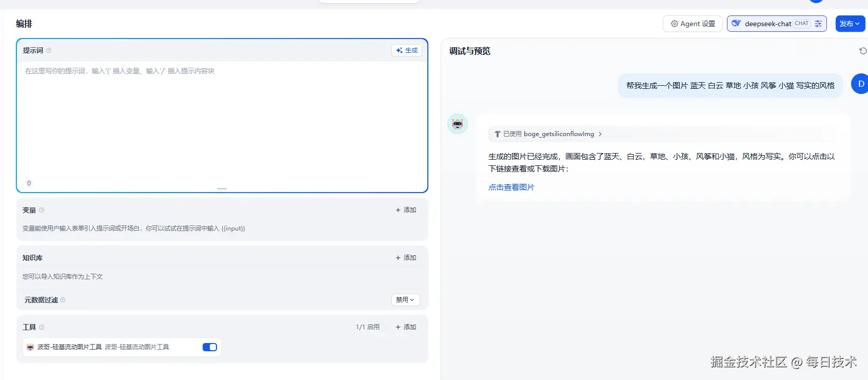Click the 1/1 启用 tools count
The image size is (868, 380).
368,327
